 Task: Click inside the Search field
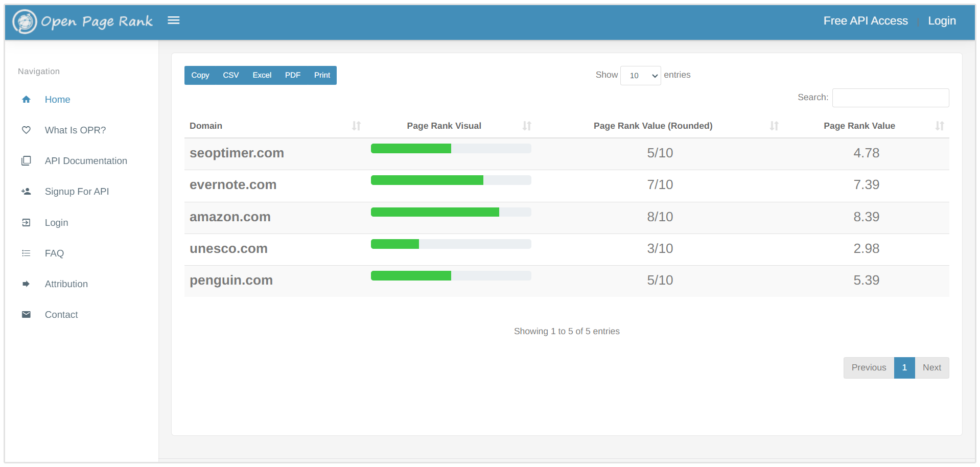[890, 98]
